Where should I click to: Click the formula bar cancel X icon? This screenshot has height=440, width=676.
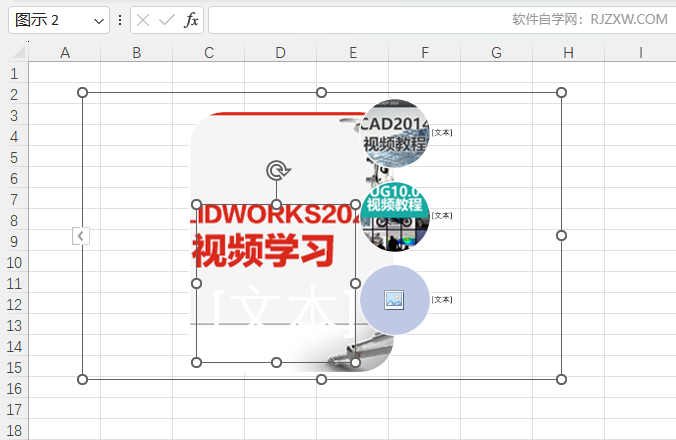tap(143, 20)
